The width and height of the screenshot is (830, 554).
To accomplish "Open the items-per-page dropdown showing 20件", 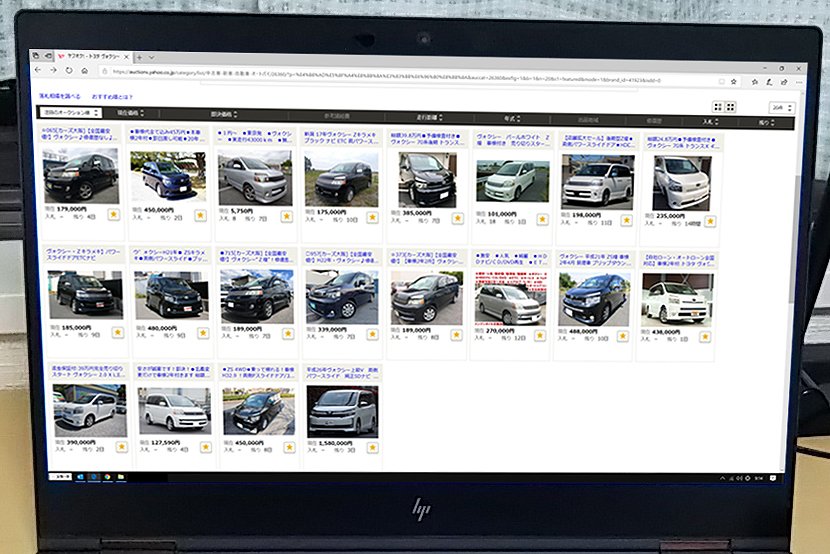I will point(779,107).
